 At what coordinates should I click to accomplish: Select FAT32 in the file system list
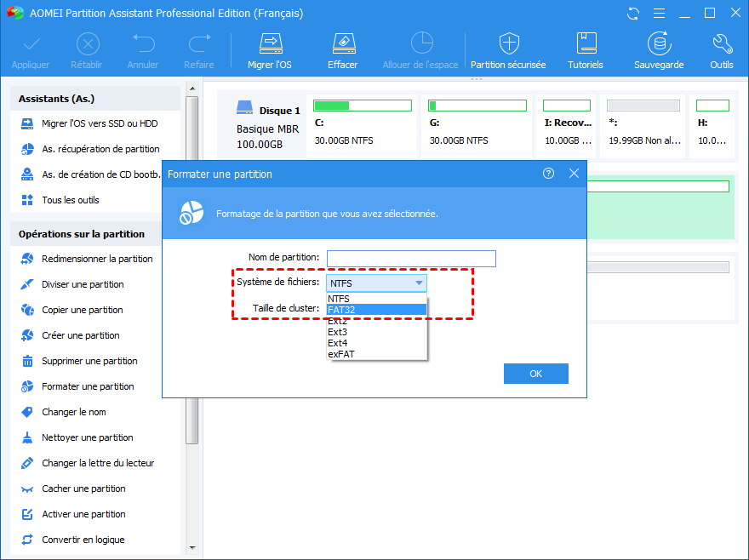[376, 310]
